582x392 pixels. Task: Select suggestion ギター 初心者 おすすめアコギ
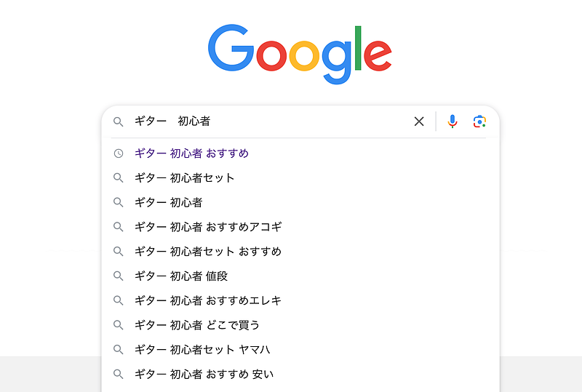(x=208, y=227)
